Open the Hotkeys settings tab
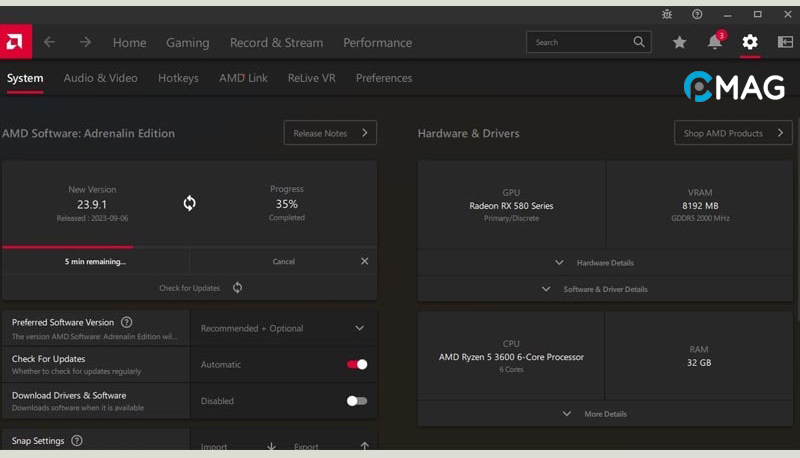 click(178, 78)
